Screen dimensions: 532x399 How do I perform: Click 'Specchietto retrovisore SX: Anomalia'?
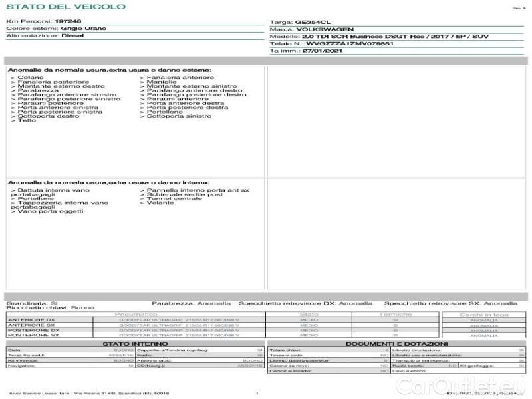[x=451, y=303]
